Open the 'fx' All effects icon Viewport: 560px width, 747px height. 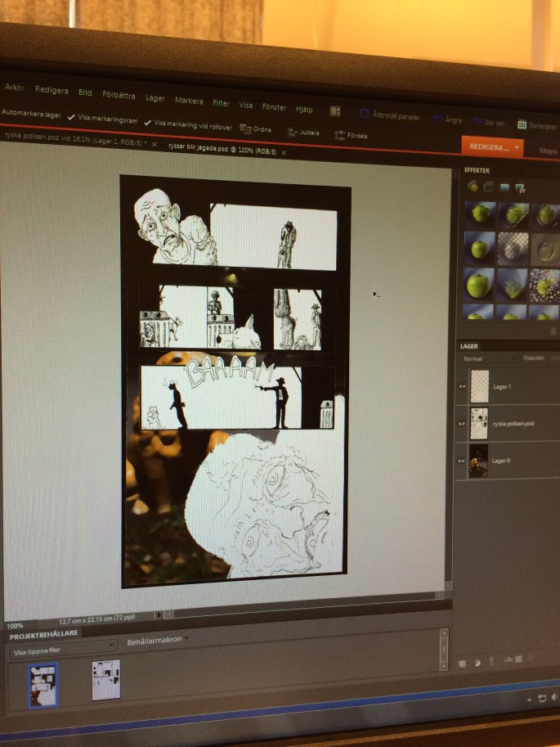pyautogui.click(x=519, y=188)
